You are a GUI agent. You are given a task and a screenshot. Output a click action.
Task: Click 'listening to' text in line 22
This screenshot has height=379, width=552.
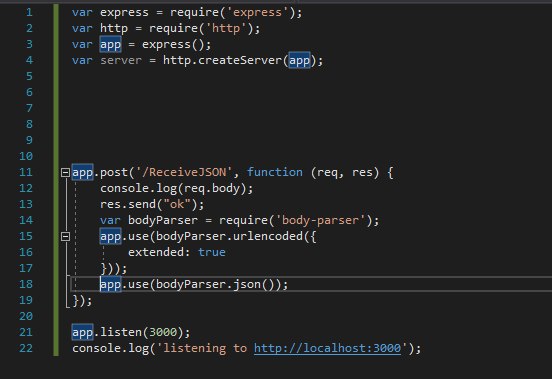point(205,348)
